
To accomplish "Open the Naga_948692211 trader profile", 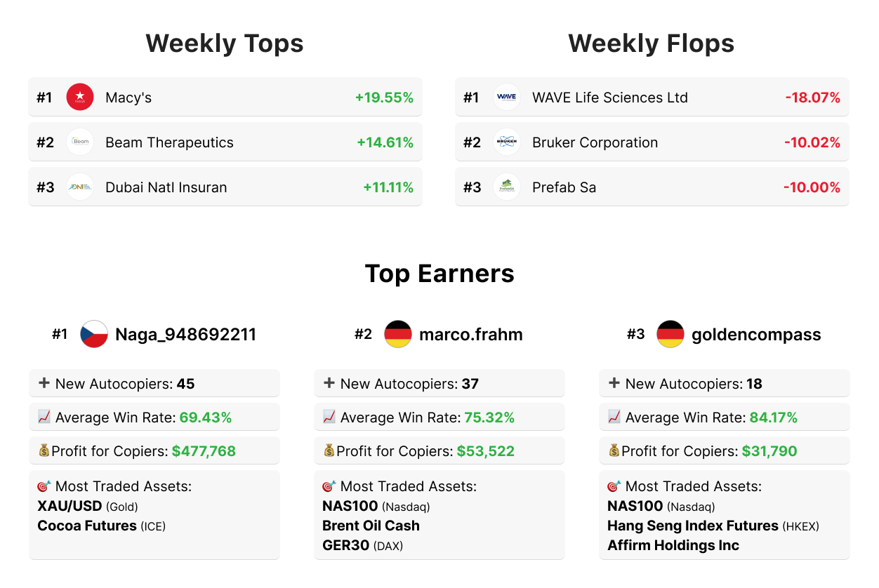I will pos(185,335).
